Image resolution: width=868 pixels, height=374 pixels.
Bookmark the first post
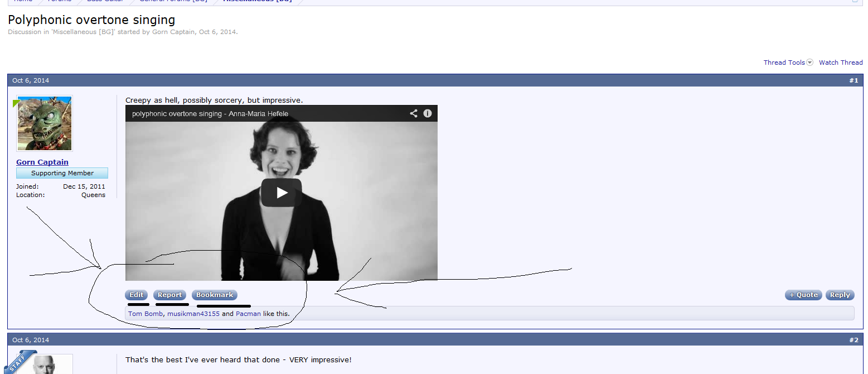(x=215, y=295)
